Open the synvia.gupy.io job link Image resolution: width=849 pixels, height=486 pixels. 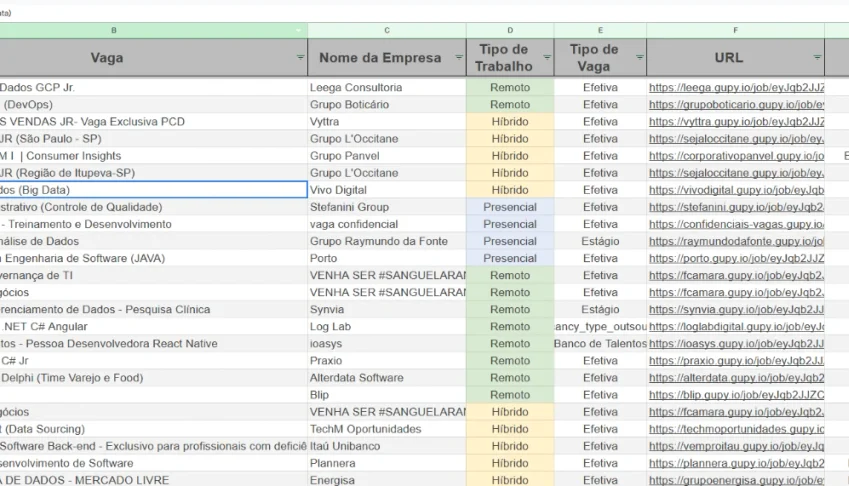click(x=736, y=310)
